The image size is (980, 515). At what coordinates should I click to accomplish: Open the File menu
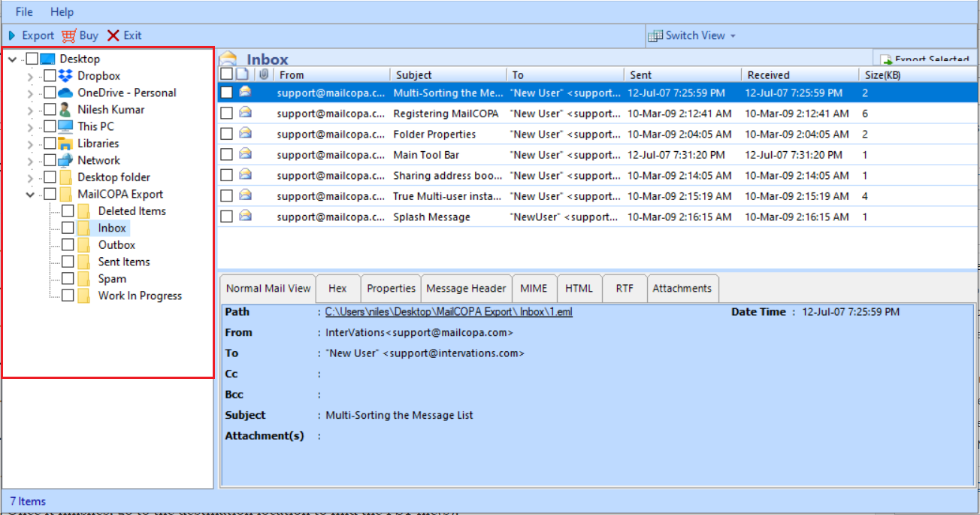tap(24, 12)
